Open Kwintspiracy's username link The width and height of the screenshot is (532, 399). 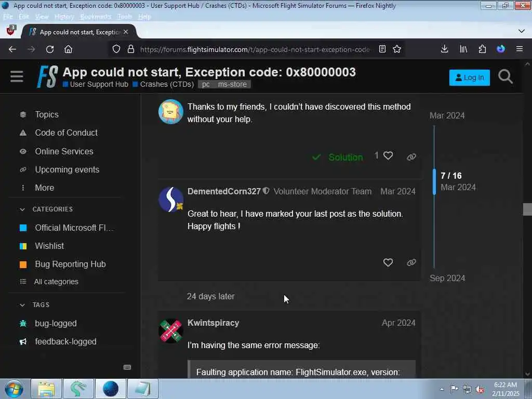(213, 323)
